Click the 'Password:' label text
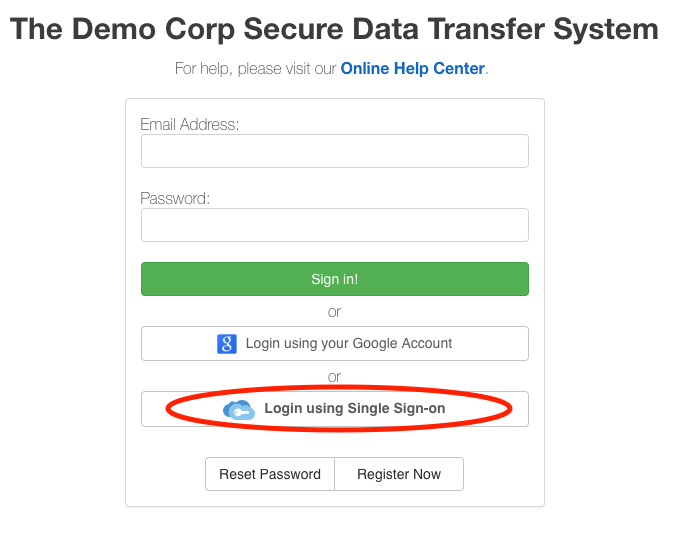Image resolution: width=677 pixels, height=551 pixels. 175,199
